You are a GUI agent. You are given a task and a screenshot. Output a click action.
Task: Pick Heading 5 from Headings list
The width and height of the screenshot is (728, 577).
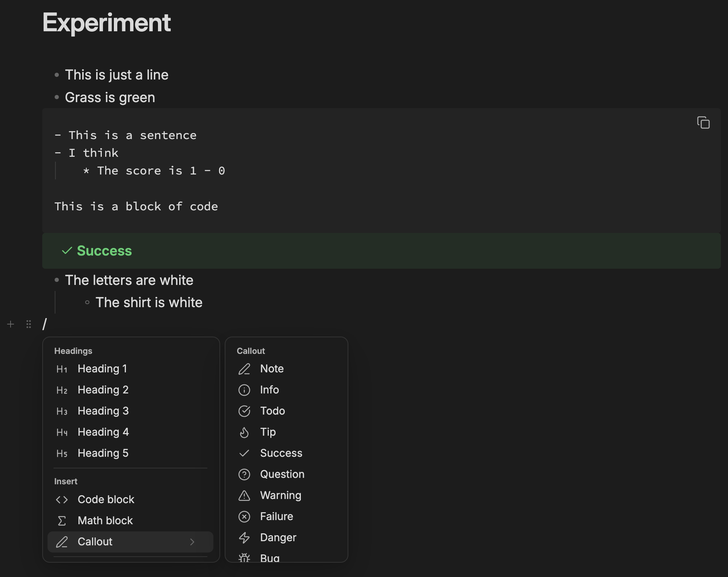coord(130,453)
